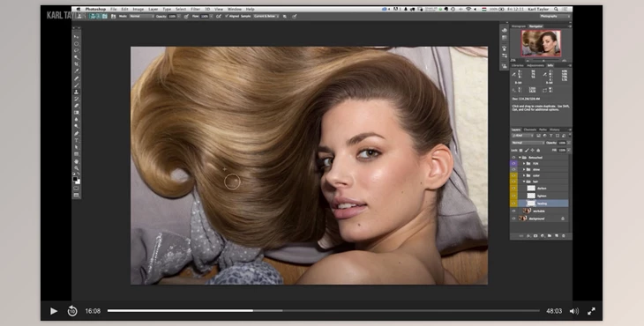Expand the shine group
644x326 pixels.
tap(524, 169)
